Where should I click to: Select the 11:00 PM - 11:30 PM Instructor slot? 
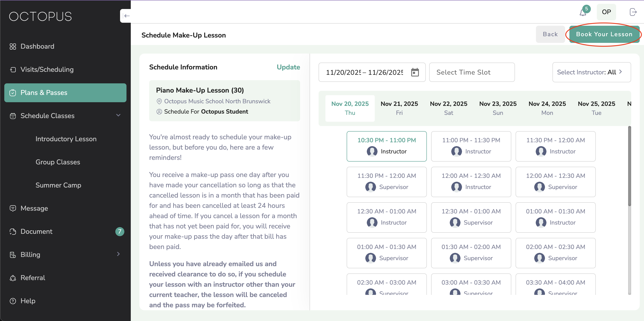471,146
